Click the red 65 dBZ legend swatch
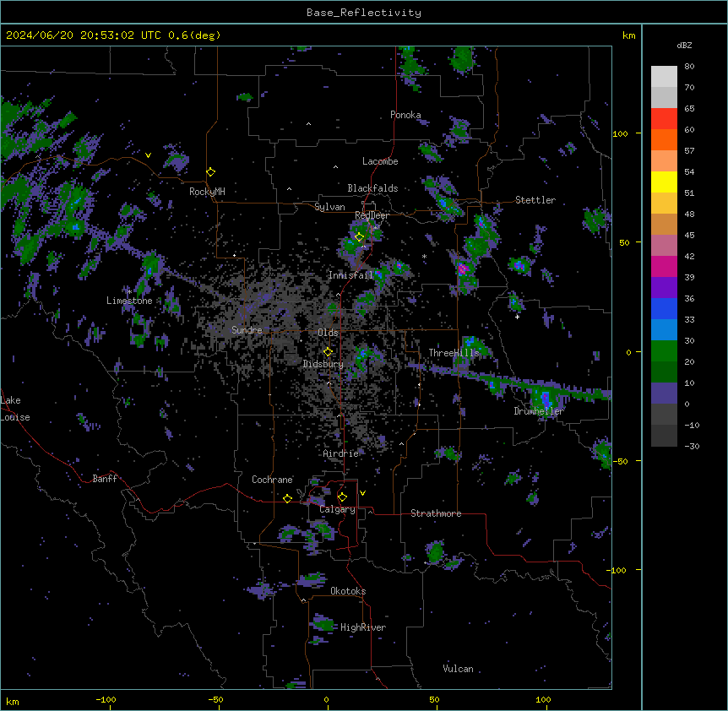Image resolution: width=728 pixels, height=711 pixels. click(664, 119)
